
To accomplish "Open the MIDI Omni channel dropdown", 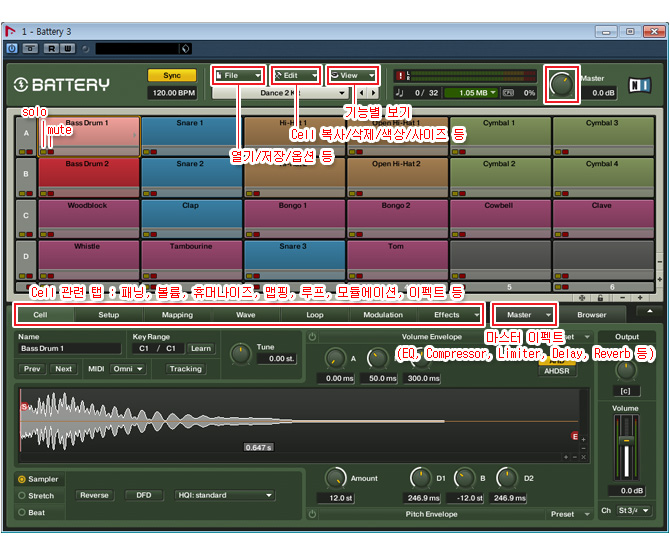I will 128,369.
